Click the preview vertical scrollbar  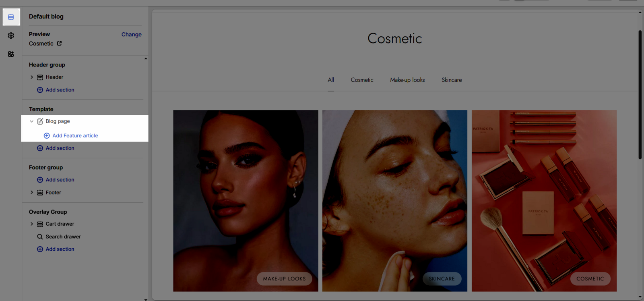640,95
